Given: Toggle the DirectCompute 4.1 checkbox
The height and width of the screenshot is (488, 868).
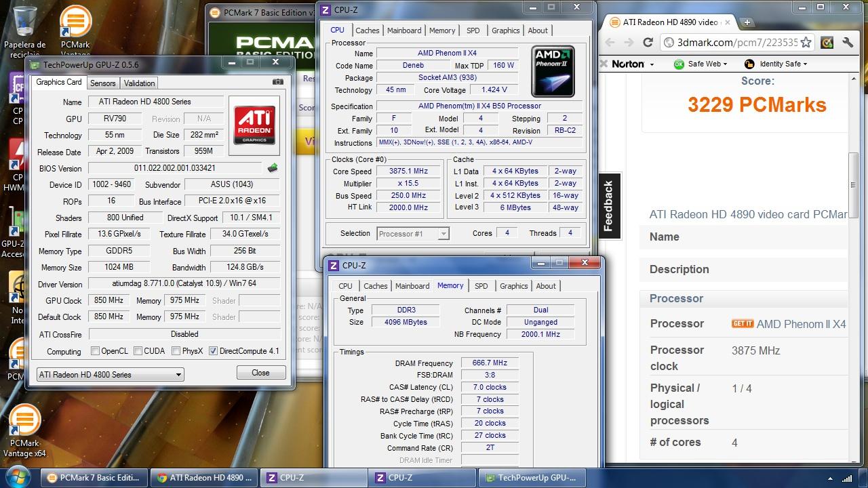Looking at the screenshot, I should pyautogui.click(x=214, y=351).
